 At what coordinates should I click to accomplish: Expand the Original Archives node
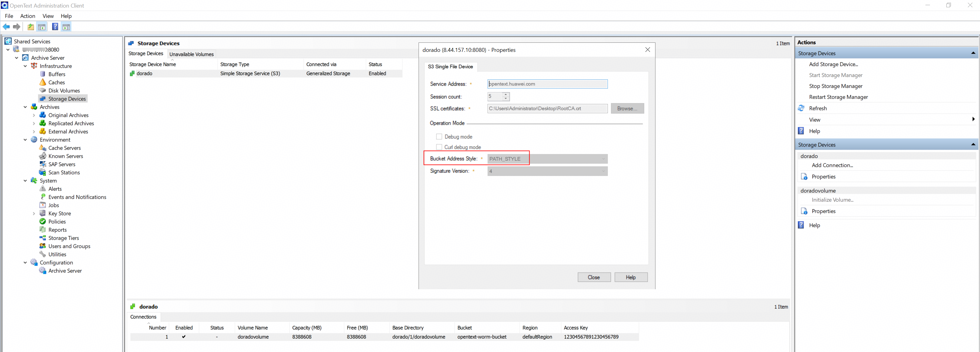pos(34,115)
